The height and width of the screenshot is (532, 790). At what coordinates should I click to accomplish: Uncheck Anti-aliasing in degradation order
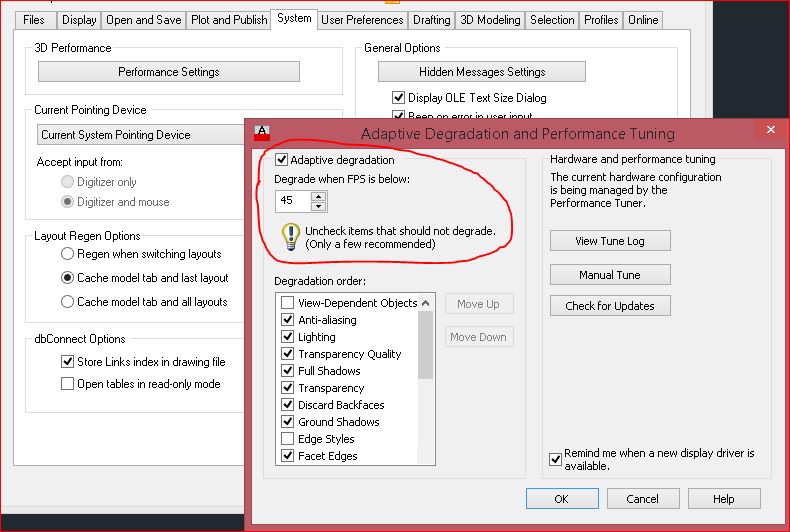pyautogui.click(x=287, y=320)
